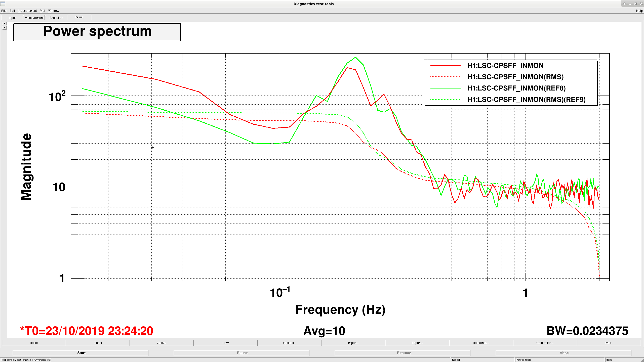Click the Print button

pyautogui.click(x=609, y=343)
